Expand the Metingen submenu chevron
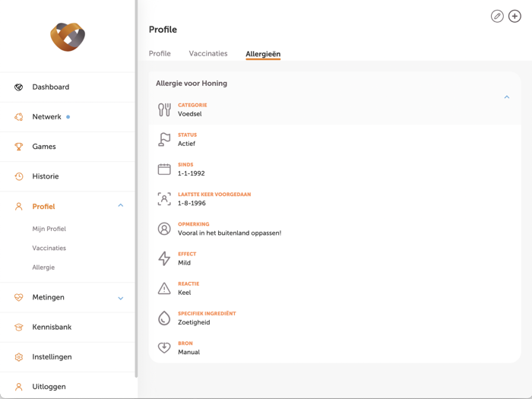 click(x=120, y=298)
